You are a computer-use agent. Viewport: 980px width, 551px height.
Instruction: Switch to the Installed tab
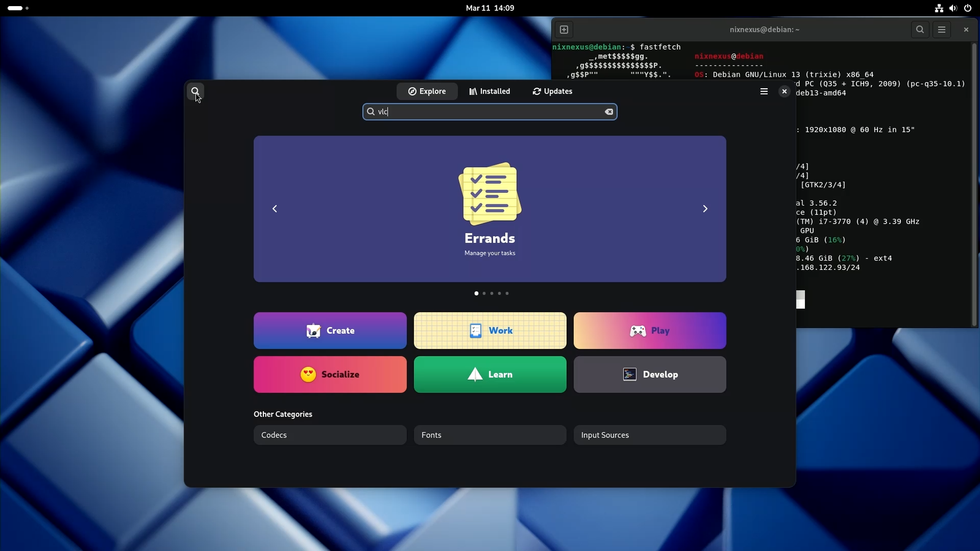[x=489, y=91]
